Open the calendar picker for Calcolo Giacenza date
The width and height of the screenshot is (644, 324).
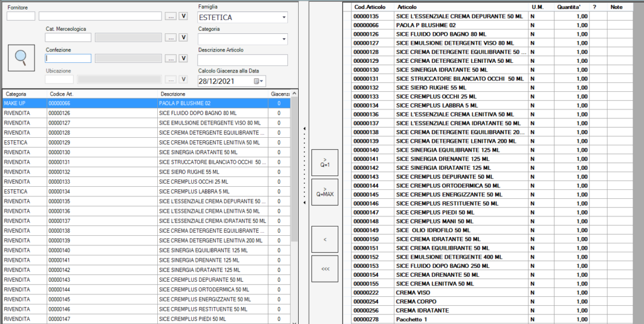(257, 81)
